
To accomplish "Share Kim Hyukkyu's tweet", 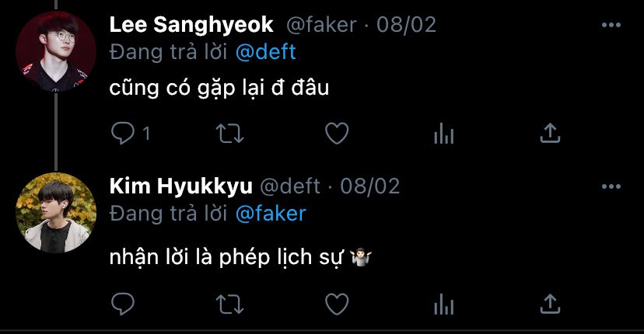I will click(550, 304).
